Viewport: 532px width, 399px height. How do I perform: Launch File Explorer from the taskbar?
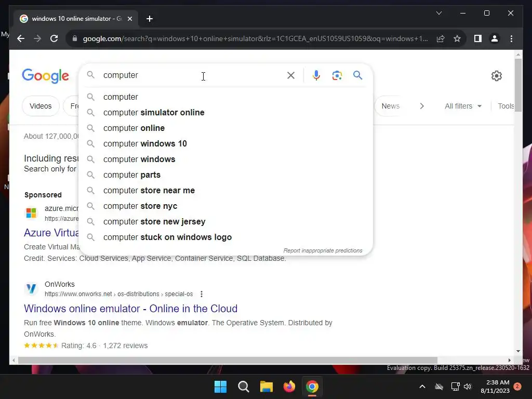(267, 387)
